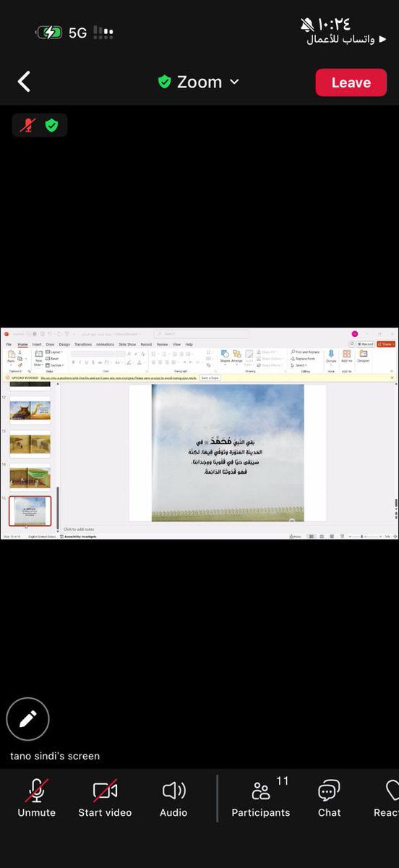Click the user account avatar in PowerPoint

(x=355, y=333)
